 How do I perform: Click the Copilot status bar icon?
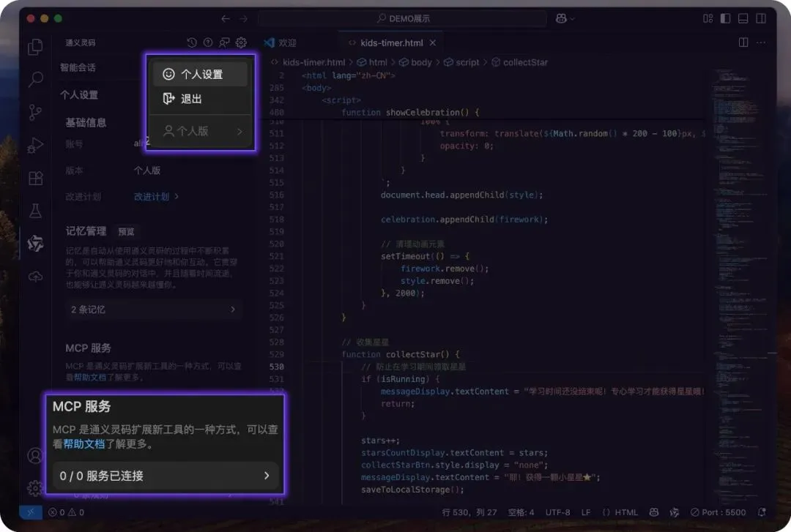[654, 512]
